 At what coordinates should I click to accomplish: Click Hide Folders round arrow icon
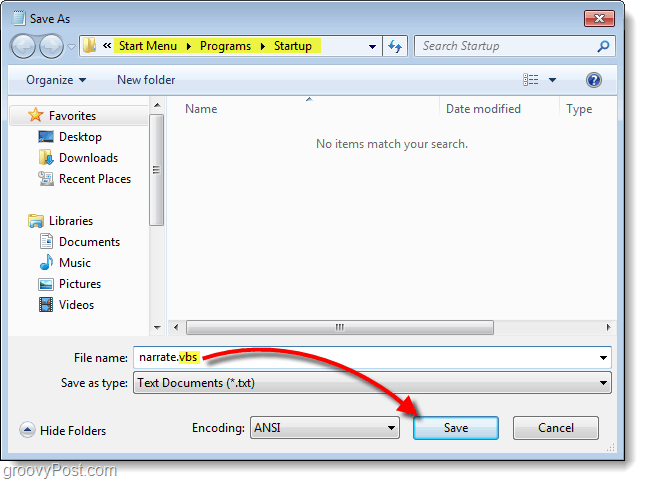(x=27, y=430)
